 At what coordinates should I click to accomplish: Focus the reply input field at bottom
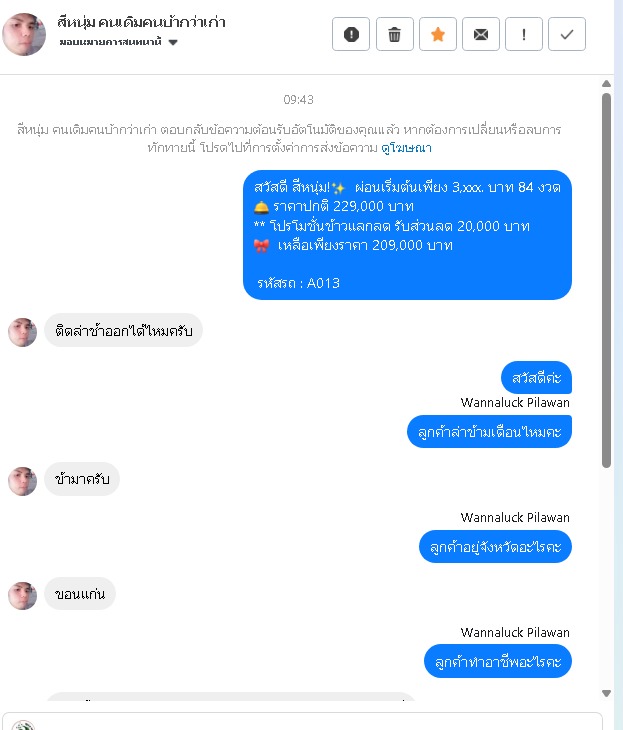click(302, 721)
